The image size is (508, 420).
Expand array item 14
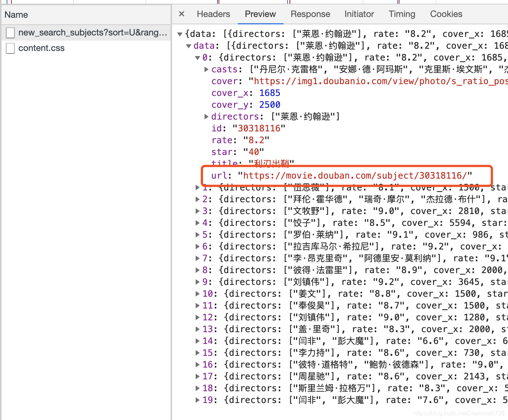[198, 341]
